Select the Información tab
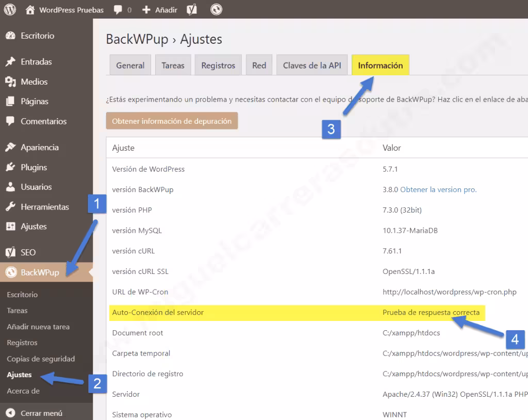 click(381, 65)
